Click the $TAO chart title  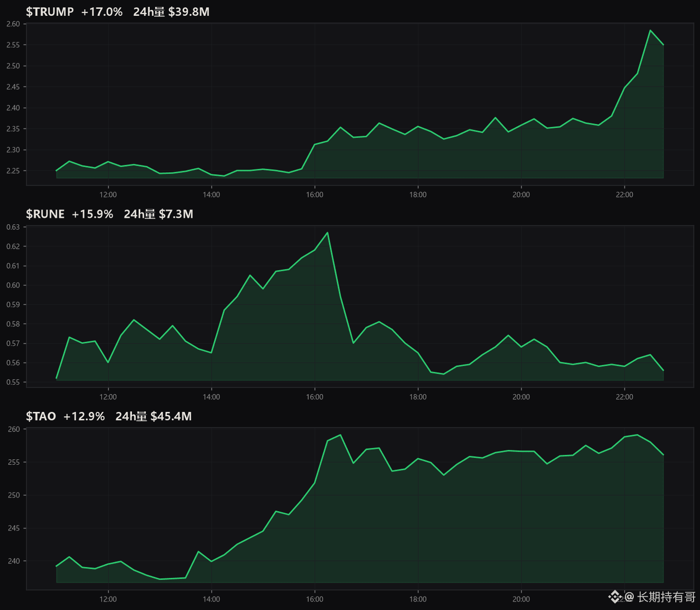[41, 416]
